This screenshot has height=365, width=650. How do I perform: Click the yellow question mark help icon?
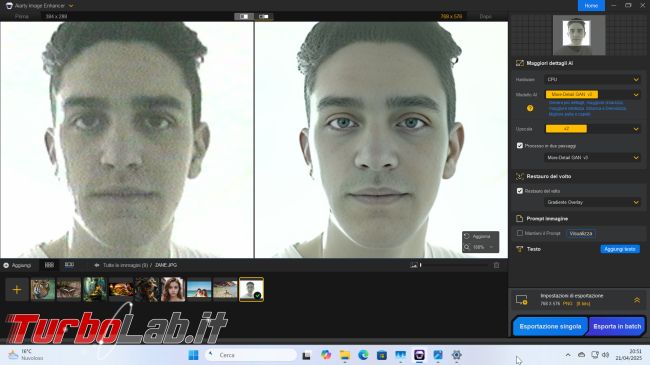point(530,108)
